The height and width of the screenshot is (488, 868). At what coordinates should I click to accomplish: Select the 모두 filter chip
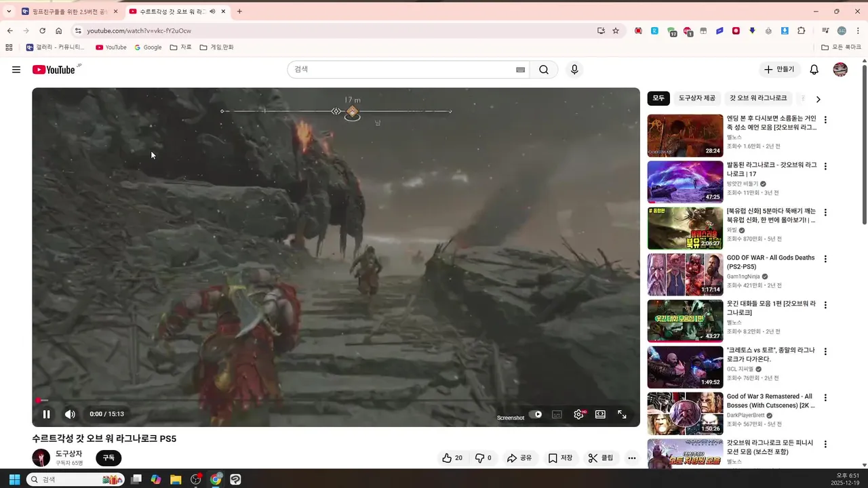click(658, 98)
